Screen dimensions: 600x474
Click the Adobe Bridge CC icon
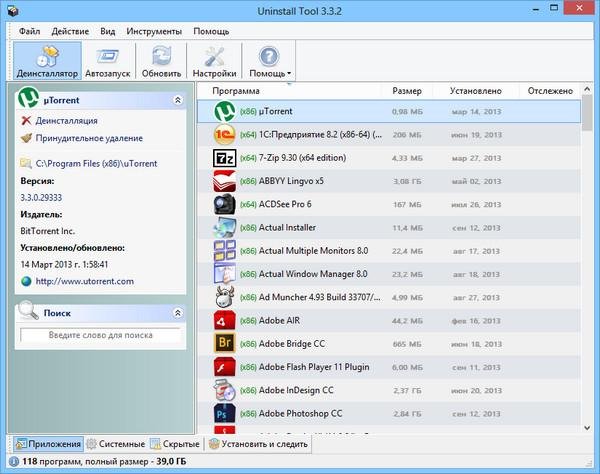coord(225,344)
